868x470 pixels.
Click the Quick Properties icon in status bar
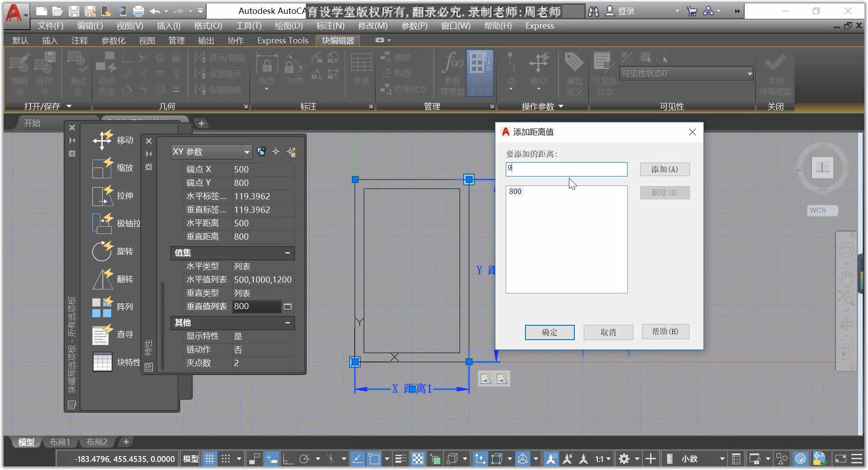tap(736, 459)
